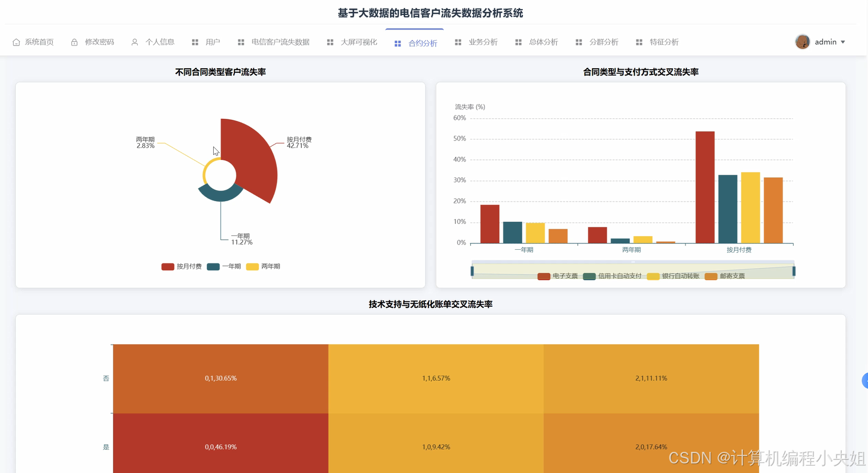This screenshot has height=473, width=868.
Task: Click the 技术支持与无纸化账单交叉流失率 title
Action: coord(431,304)
